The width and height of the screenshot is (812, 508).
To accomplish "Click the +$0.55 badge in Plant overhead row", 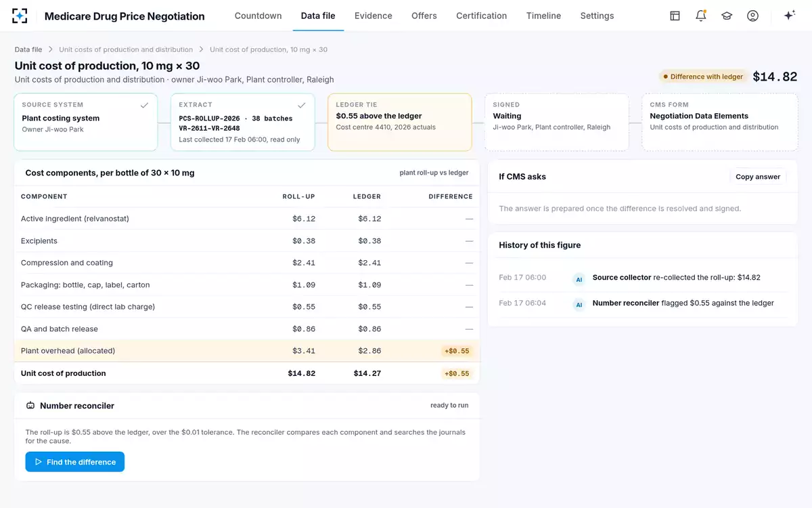I will click(x=457, y=351).
